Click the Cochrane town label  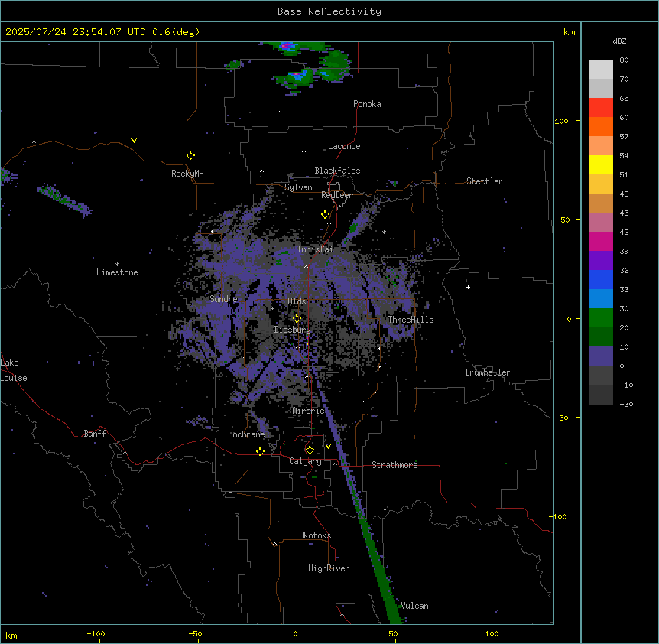coord(246,434)
